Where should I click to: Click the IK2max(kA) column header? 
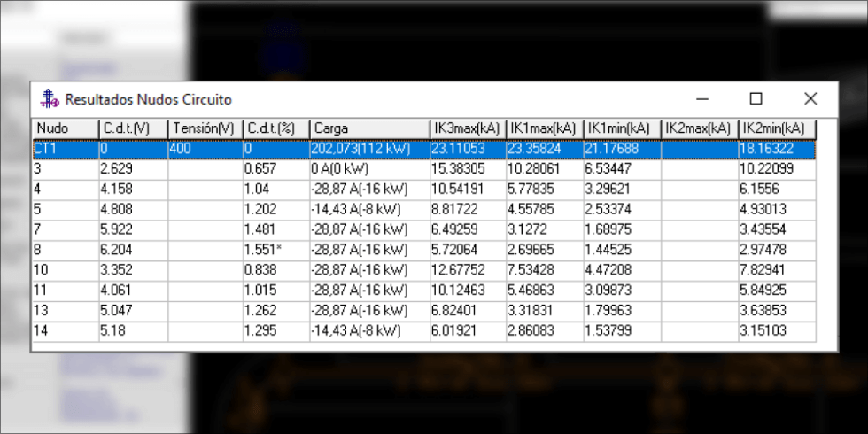pyautogui.click(x=698, y=128)
